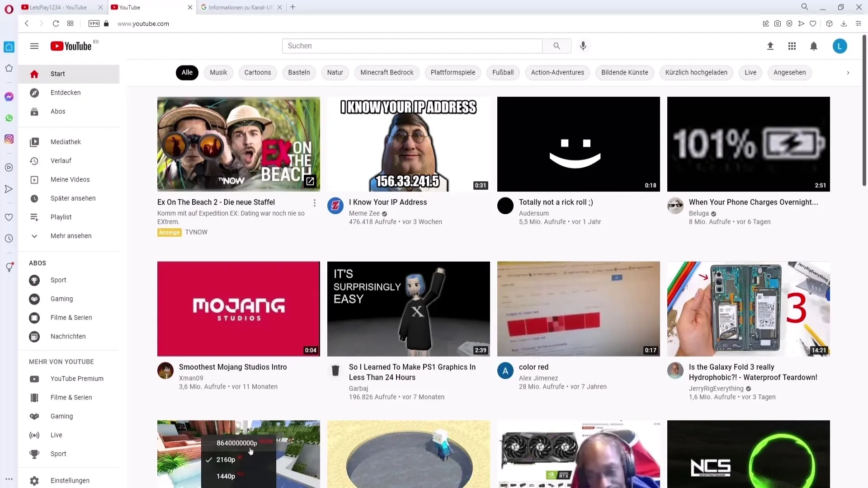Play the color red video thumbnail
The height and width of the screenshot is (488, 868).
click(579, 309)
